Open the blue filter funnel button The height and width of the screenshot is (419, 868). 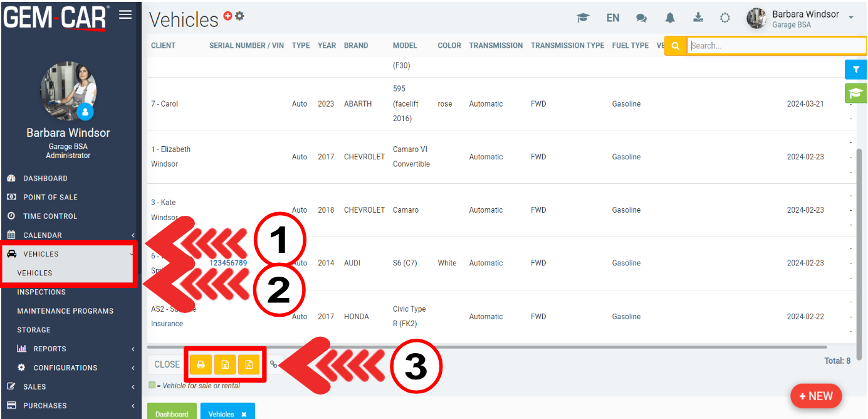tap(855, 70)
